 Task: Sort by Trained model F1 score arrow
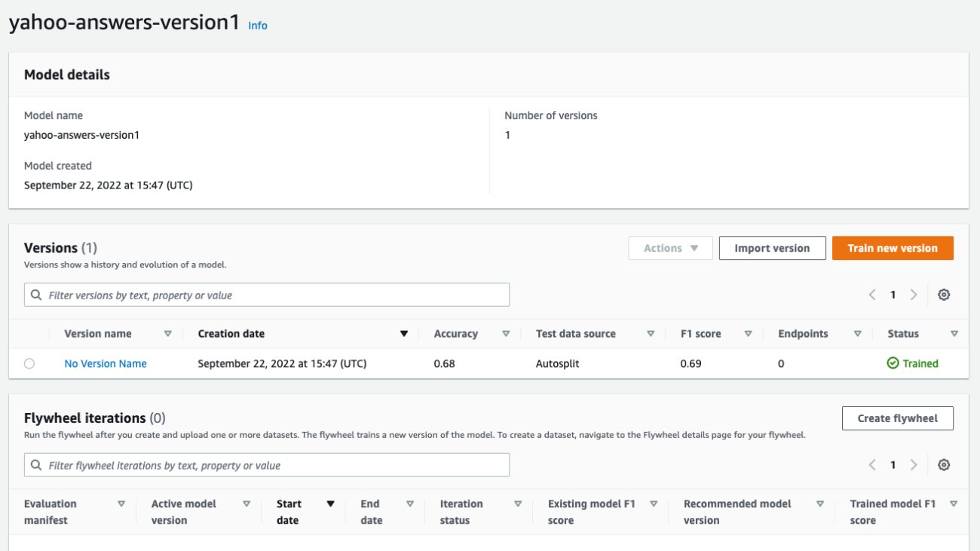coord(954,504)
